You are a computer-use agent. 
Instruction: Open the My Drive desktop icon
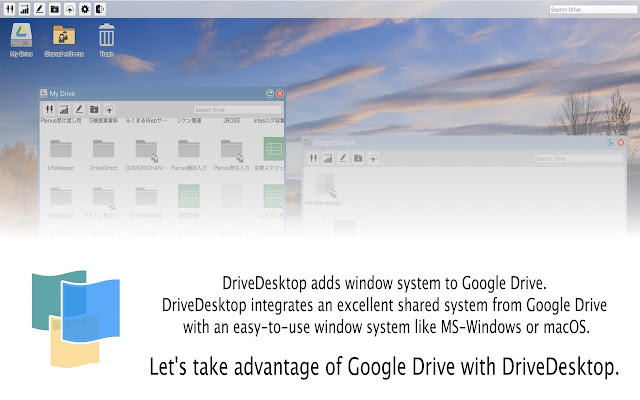(21, 40)
